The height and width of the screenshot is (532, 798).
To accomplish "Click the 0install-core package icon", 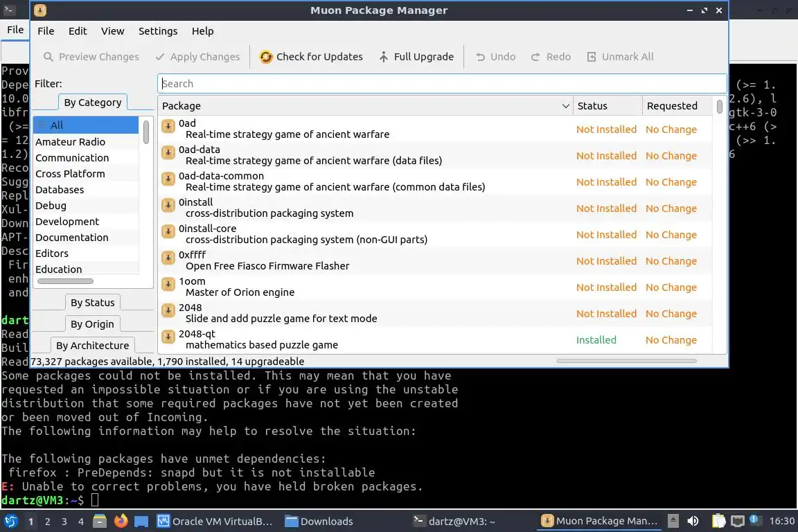I will (168, 231).
